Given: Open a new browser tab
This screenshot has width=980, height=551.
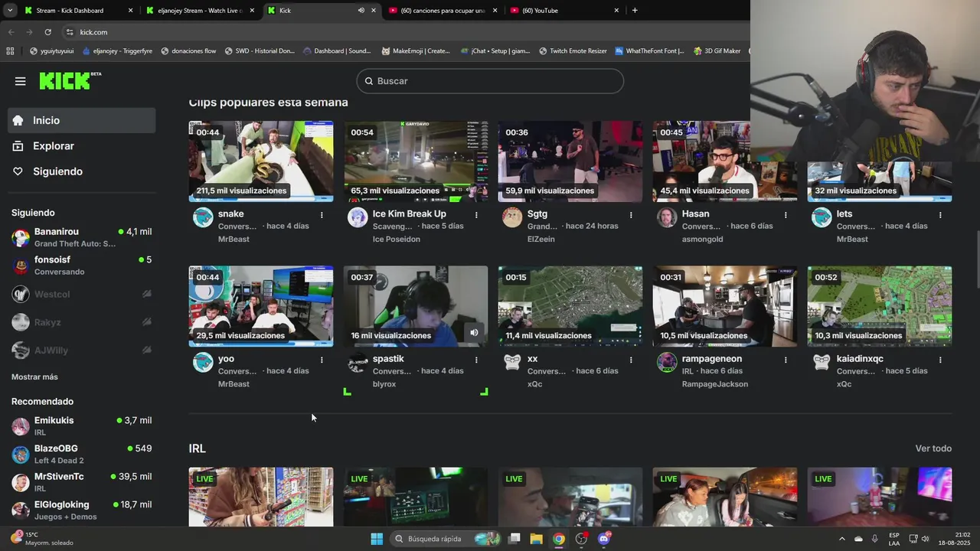Looking at the screenshot, I should [x=635, y=11].
